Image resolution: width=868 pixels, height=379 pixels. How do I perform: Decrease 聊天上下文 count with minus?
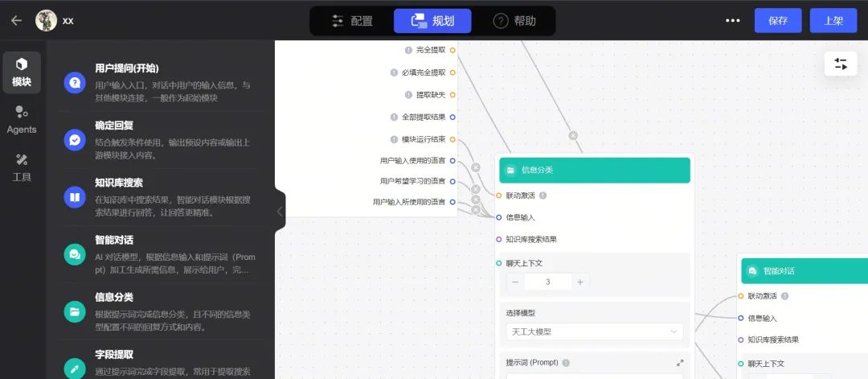click(x=515, y=282)
